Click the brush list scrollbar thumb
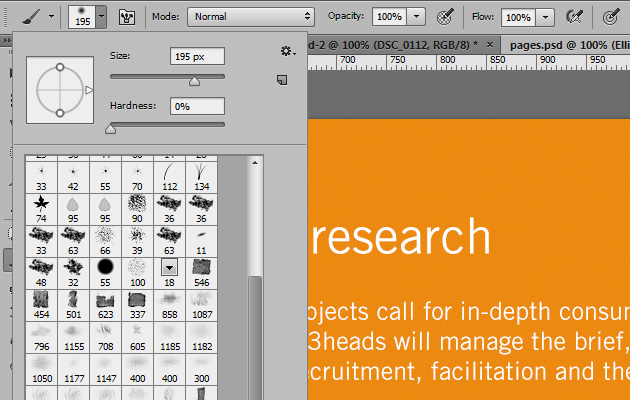Viewport: 630px width, 400px height. (x=255, y=337)
